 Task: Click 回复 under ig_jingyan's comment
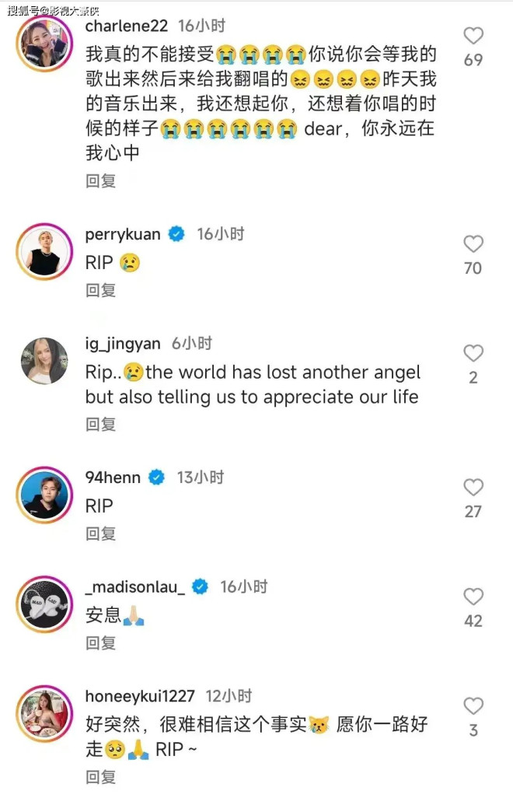[100, 424]
